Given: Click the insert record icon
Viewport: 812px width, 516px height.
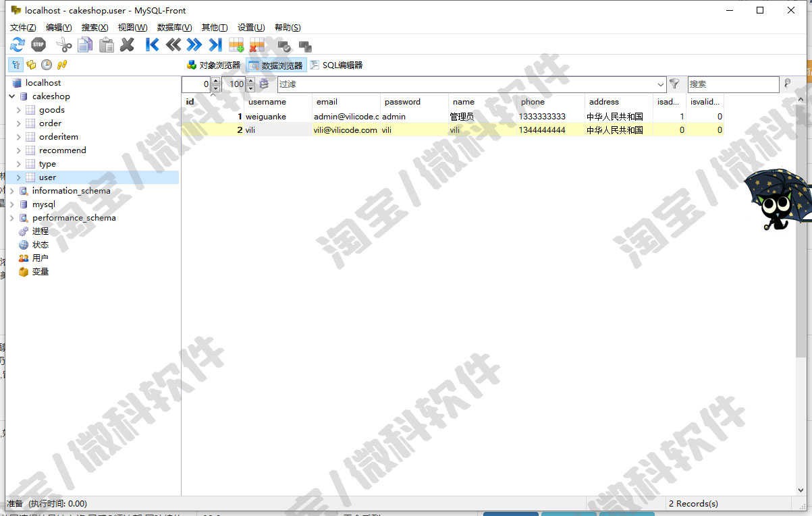Looking at the screenshot, I should click(236, 46).
